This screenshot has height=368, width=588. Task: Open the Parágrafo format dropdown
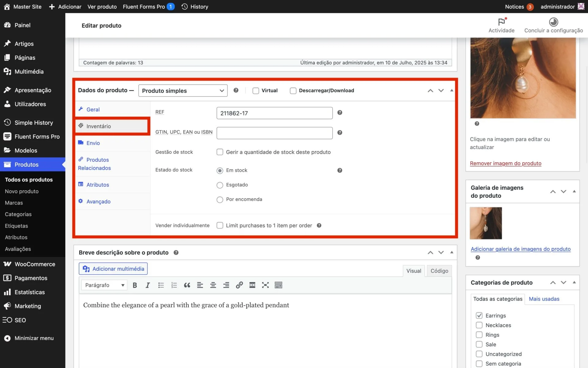pos(104,285)
